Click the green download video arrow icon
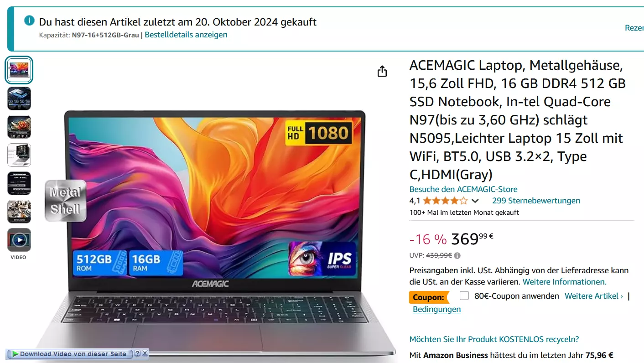This screenshot has height=363, width=644. [15, 354]
